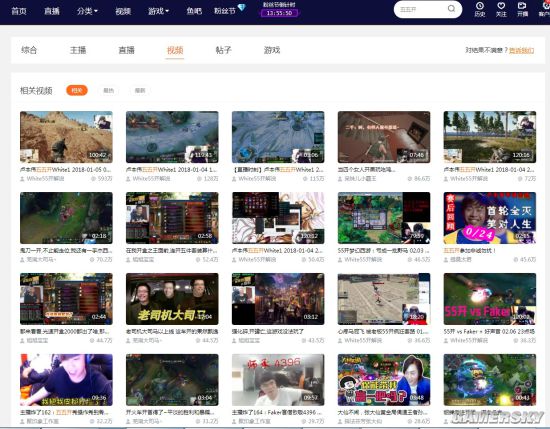Click the 13:55:50 countdown timer badge

tap(279, 13)
